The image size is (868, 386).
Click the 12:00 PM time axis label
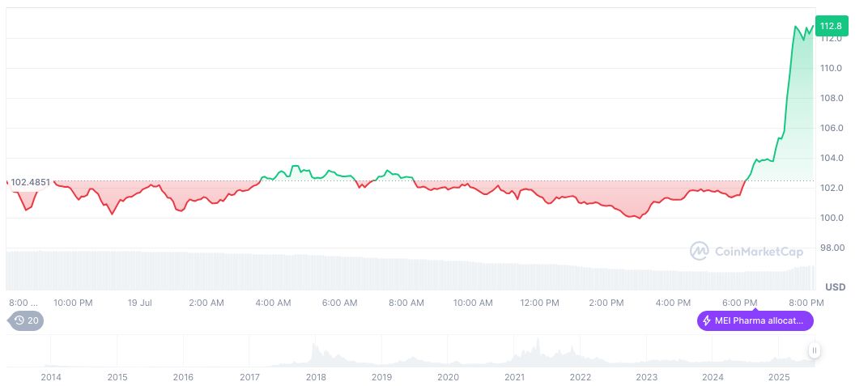tap(540, 303)
